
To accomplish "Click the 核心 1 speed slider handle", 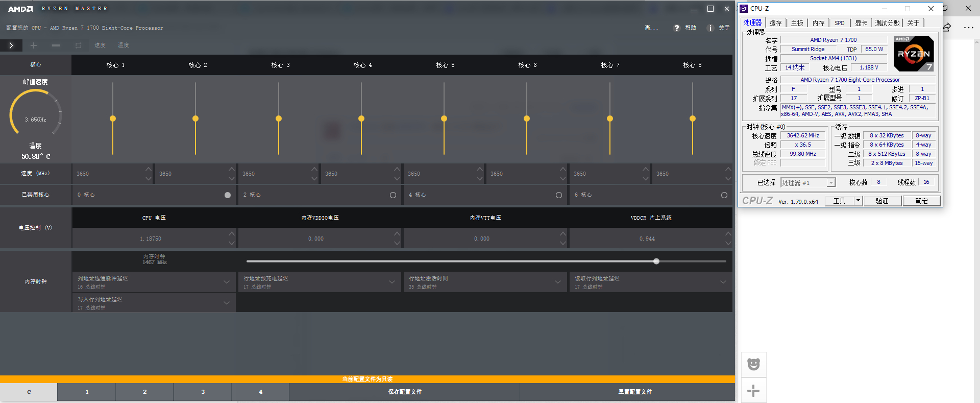I will pyautogui.click(x=113, y=118).
